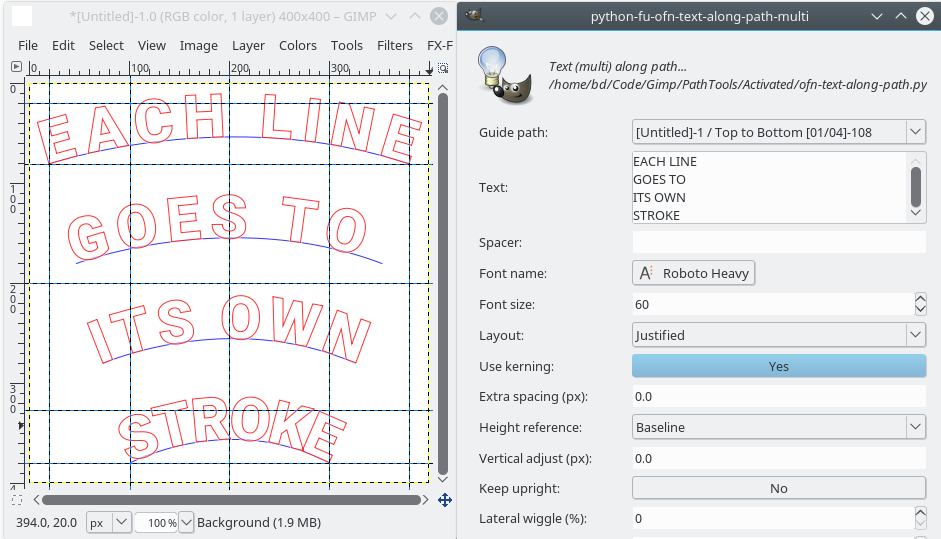Click the navigate image display cross icon
This screenshot has height=539, width=941.
pos(445,500)
